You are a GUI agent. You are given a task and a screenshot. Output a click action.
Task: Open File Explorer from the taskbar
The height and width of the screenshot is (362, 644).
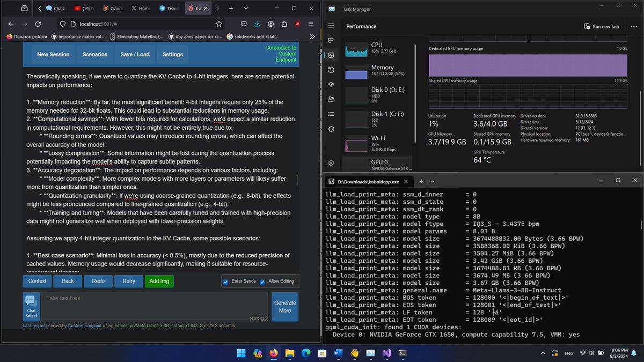click(x=290, y=353)
